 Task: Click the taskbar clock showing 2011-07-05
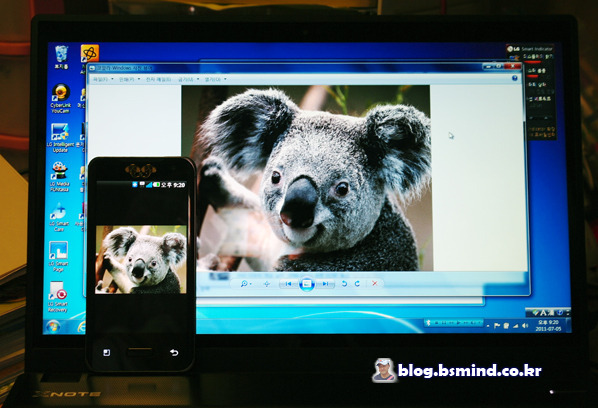(x=548, y=326)
